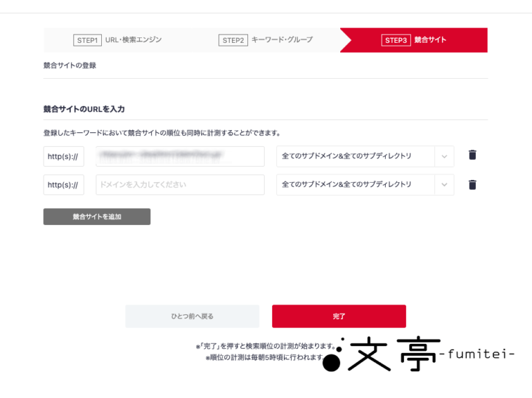Click the STEP2 badge label

tap(233, 40)
